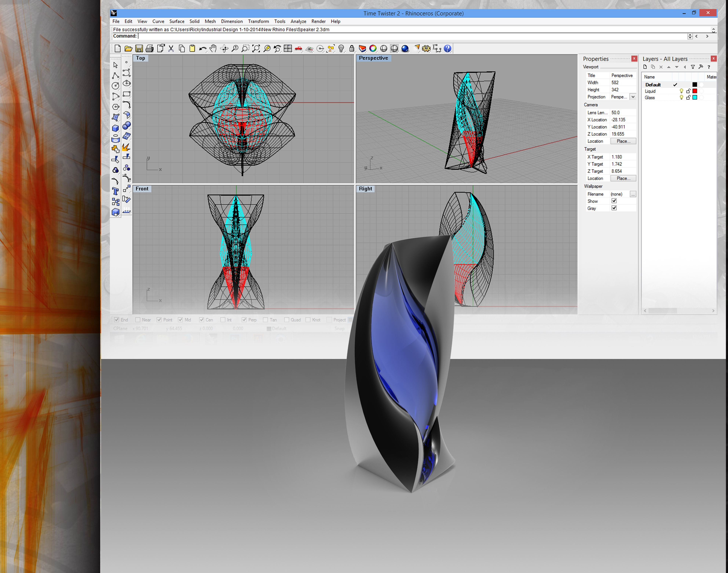Select the Circle tool in sidebar
The image size is (728, 573).
tap(115, 86)
